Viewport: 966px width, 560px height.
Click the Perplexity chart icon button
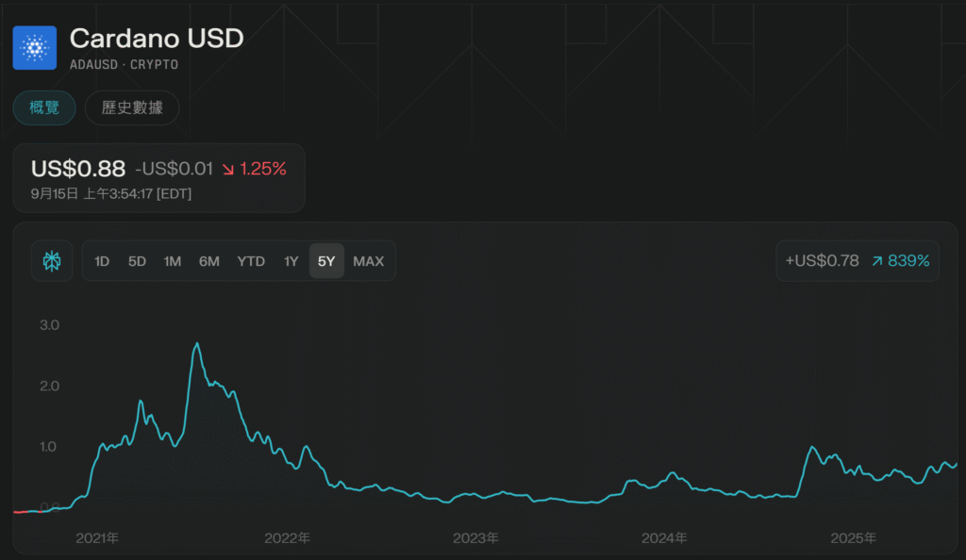pos(52,261)
